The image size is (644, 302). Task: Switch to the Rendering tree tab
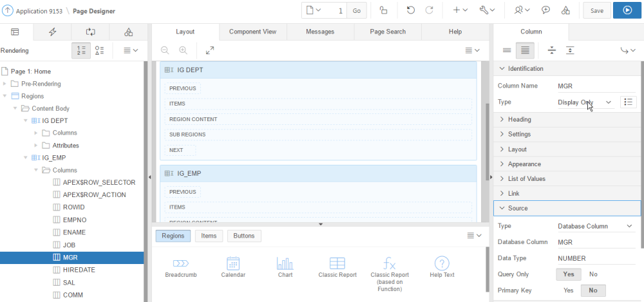pyautogui.click(x=15, y=32)
